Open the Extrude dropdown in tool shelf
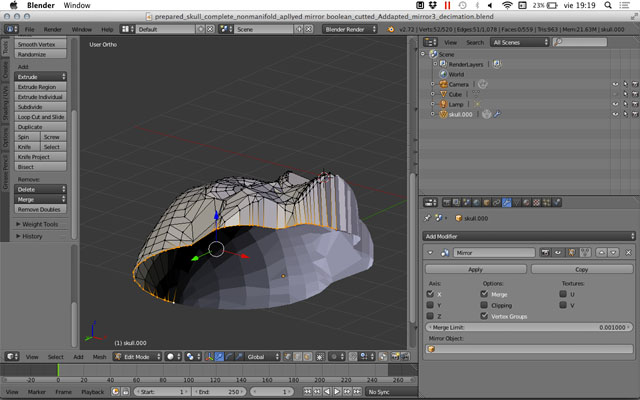 coord(40,77)
